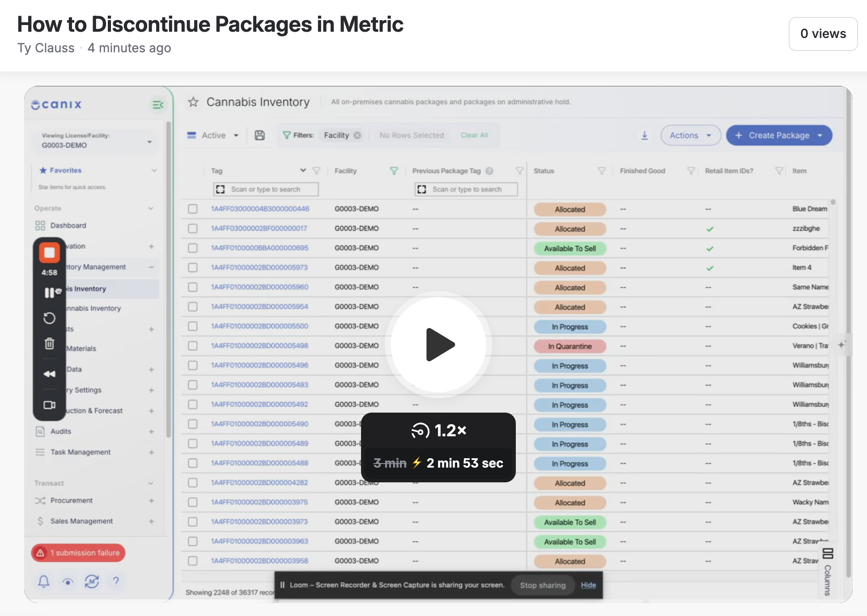
Task: Click the download export icon
Action: pyautogui.click(x=645, y=135)
